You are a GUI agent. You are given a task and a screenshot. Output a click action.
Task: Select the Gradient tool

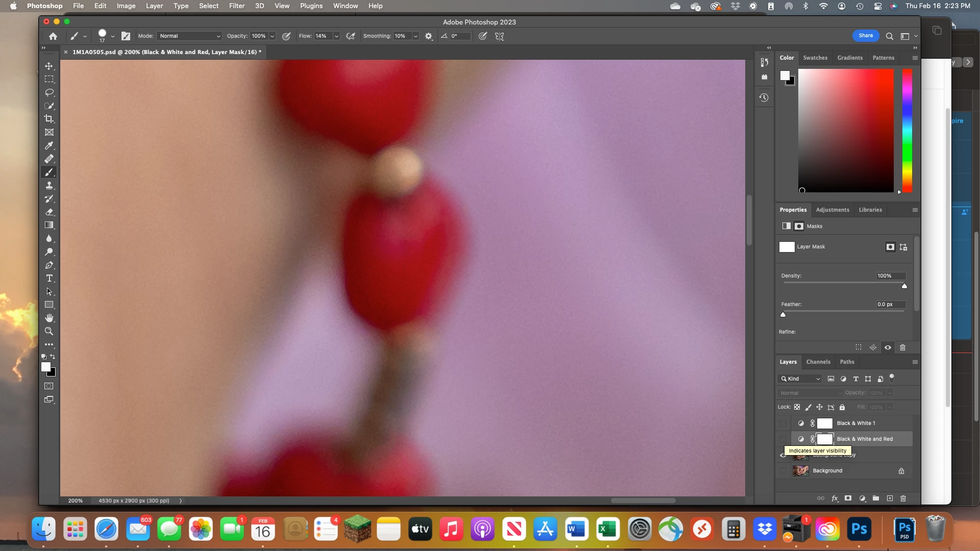click(49, 225)
